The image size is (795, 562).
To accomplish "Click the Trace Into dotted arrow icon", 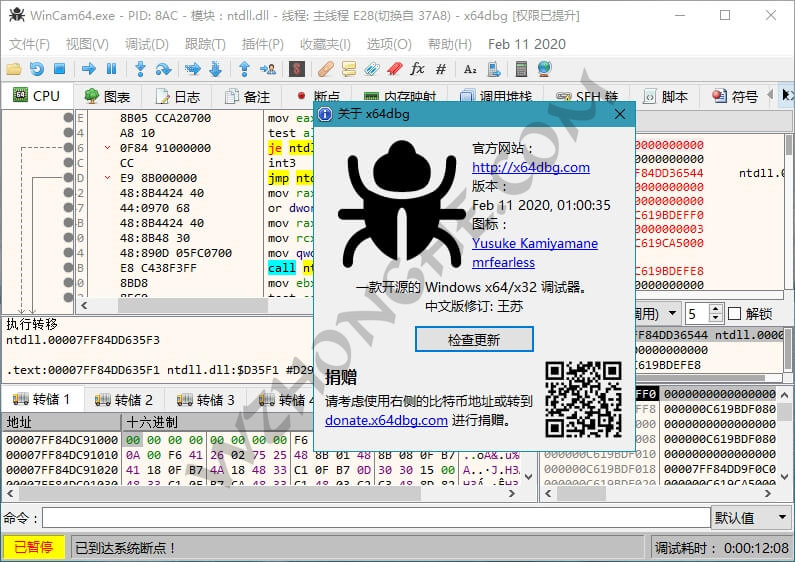I will 193,68.
